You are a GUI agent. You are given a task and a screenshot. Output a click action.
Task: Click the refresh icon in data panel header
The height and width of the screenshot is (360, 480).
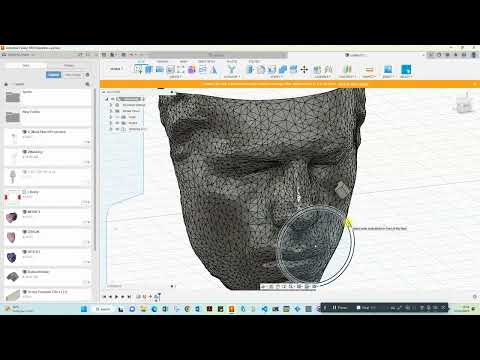[x=80, y=55]
